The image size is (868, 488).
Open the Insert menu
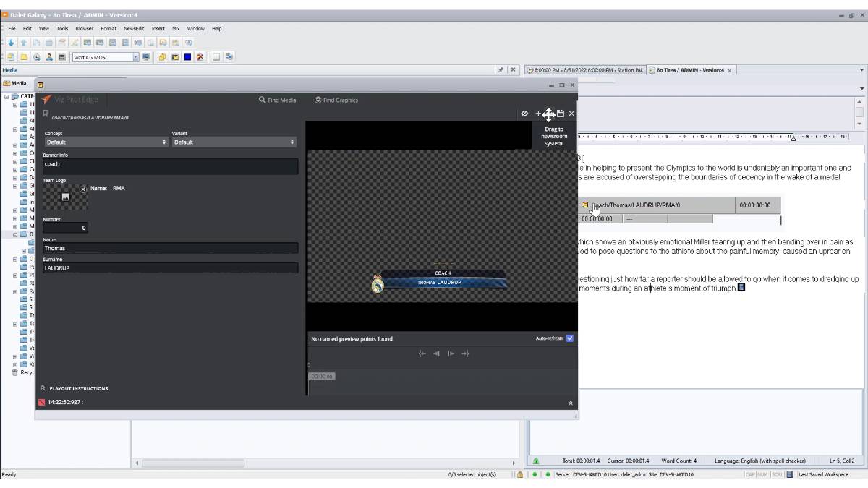[158, 29]
